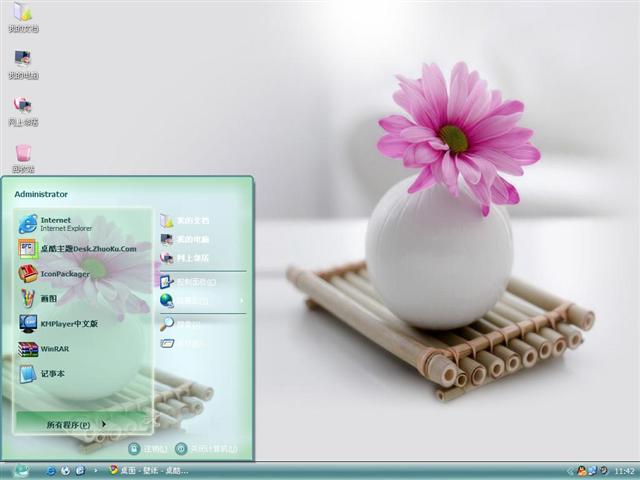Select the pink Recycle Bin desktop icon
Image resolution: width=640 pixels, height=480 pixels.
pos(23,158)
